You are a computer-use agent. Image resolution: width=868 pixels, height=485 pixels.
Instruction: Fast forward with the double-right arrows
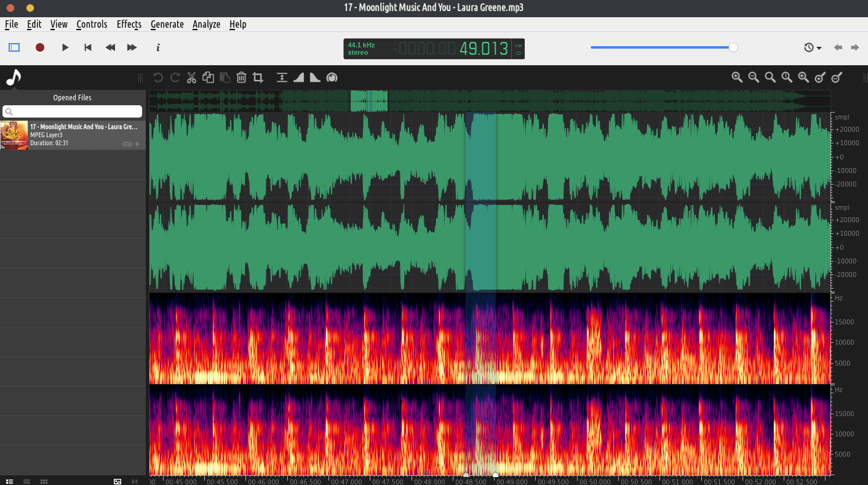pos(132,47)
